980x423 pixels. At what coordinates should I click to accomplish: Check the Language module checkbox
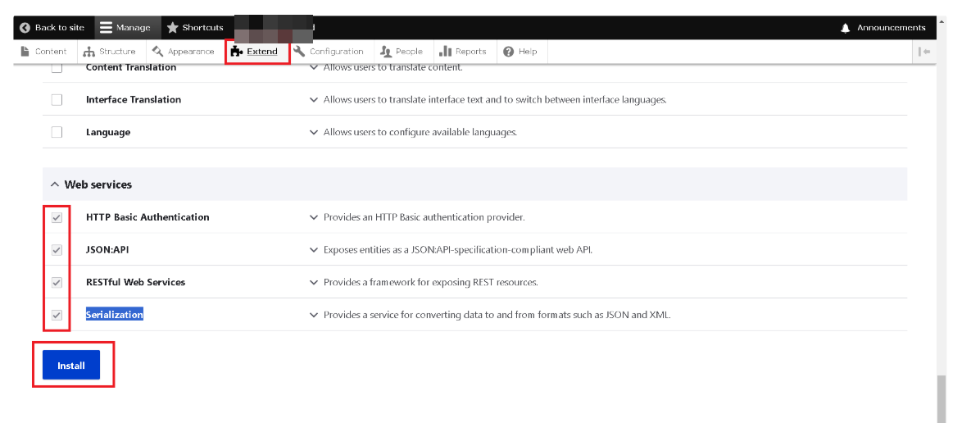(57, 132)
